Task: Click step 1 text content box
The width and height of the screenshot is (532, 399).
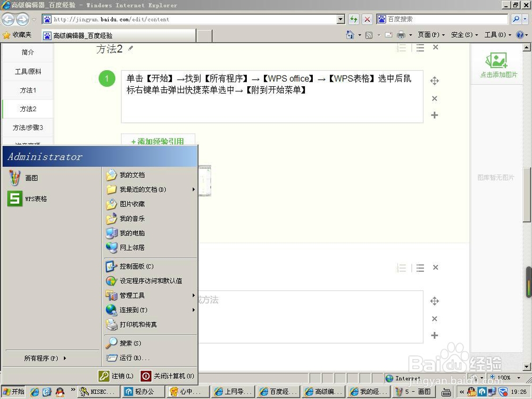Action: click(x=272, y=97)
